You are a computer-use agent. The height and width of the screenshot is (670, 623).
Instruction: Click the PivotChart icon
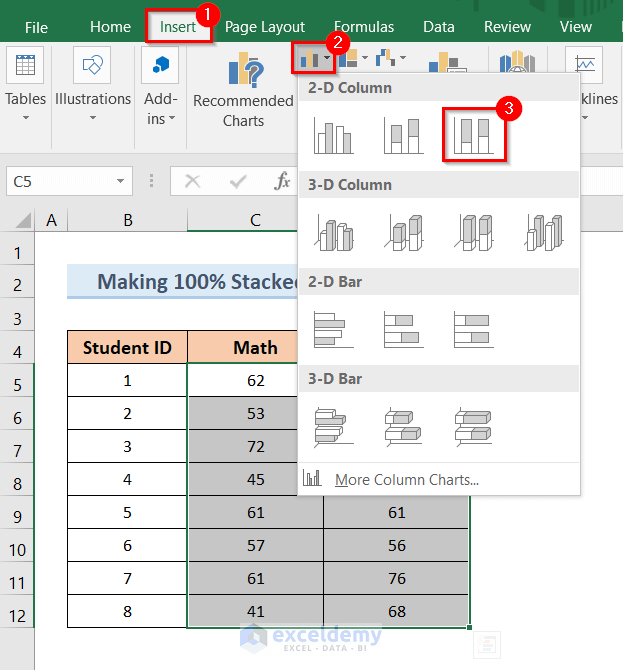(x=447, y=62)
